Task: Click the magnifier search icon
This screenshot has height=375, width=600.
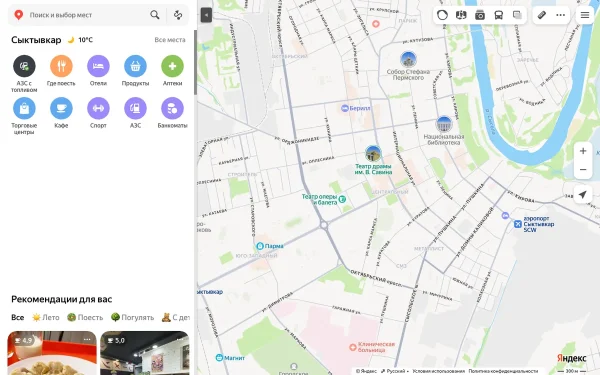Action: pyautogui.click(x=155, y=15)
